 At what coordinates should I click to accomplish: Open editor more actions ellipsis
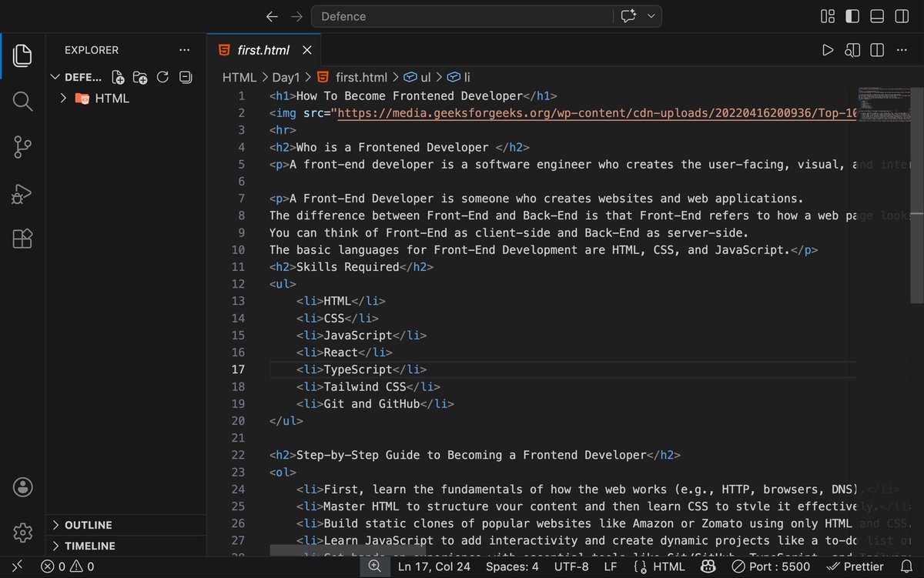click(901, 50)
